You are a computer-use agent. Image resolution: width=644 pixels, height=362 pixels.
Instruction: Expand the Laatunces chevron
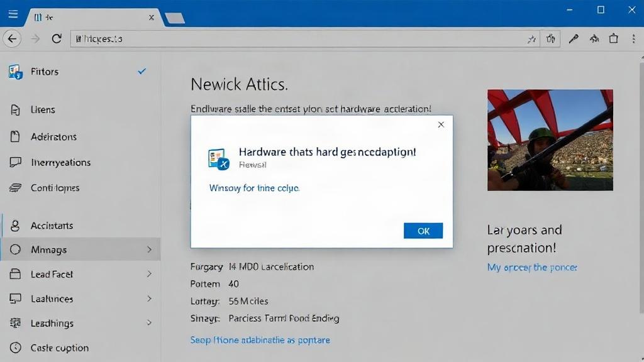tap(149, 299)
